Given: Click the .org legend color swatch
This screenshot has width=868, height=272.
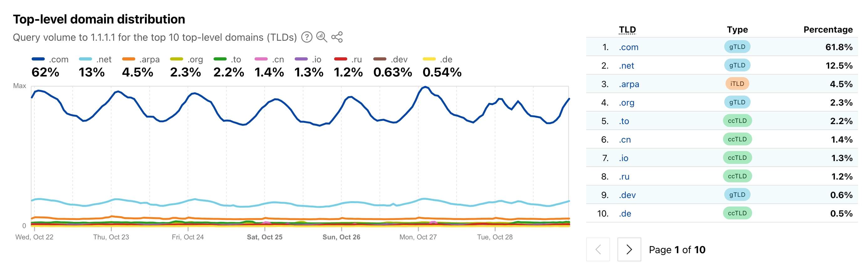Looking at the screenshot, I should pos(177,59).
